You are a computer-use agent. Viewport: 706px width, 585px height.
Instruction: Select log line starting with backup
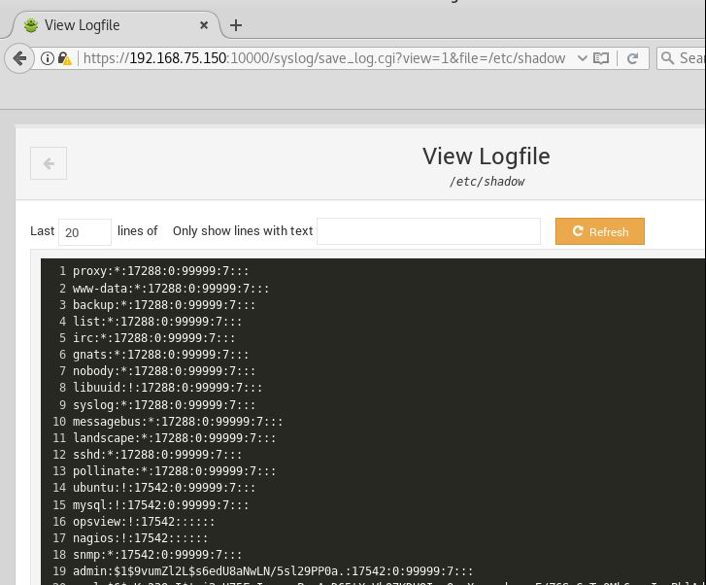click(x=164, y=305)
